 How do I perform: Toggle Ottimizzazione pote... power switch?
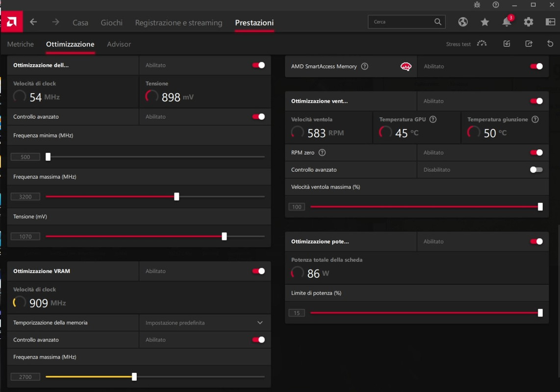pyautogui.click(x=536, y=242)
